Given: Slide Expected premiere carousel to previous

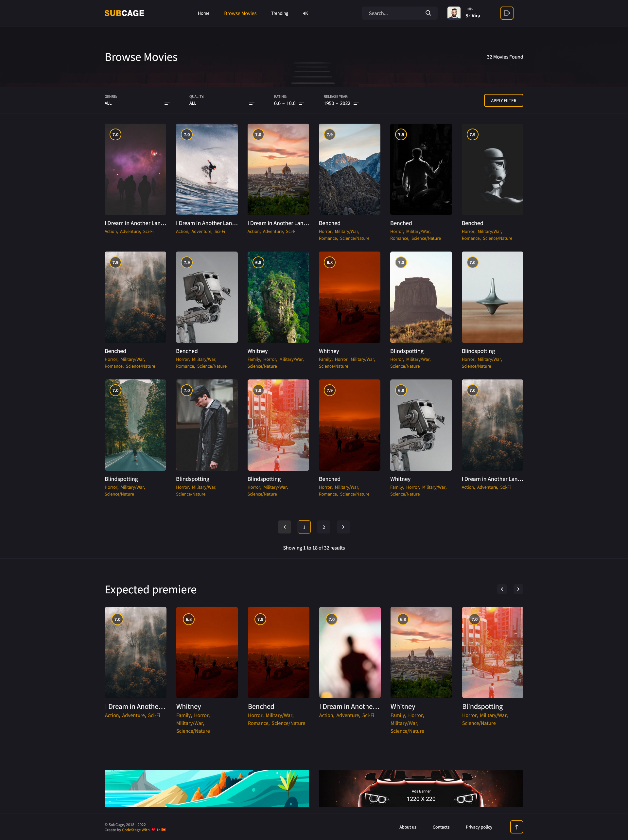Looking at the screenshot, I should tap(502, 589).
